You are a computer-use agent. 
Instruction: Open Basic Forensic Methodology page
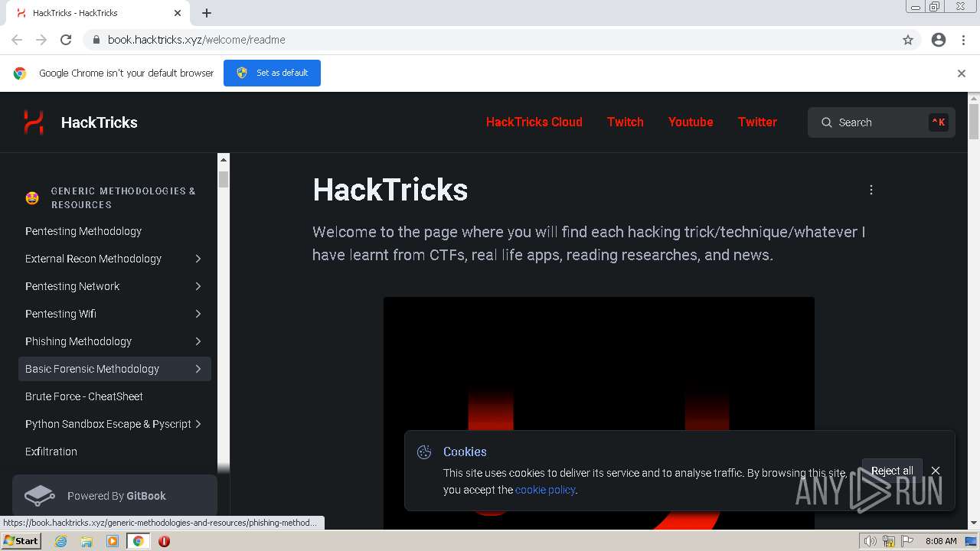click(x=92, y=369)
